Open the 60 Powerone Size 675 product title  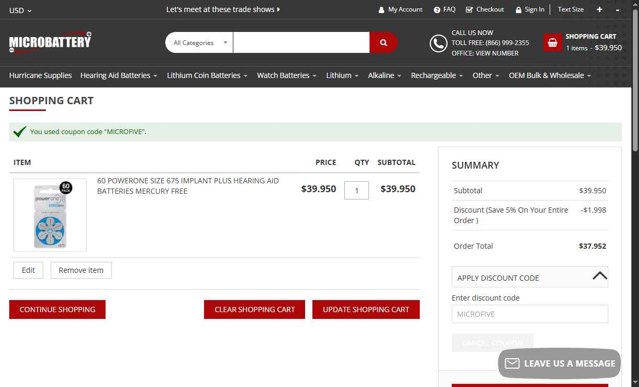[188, 186]
